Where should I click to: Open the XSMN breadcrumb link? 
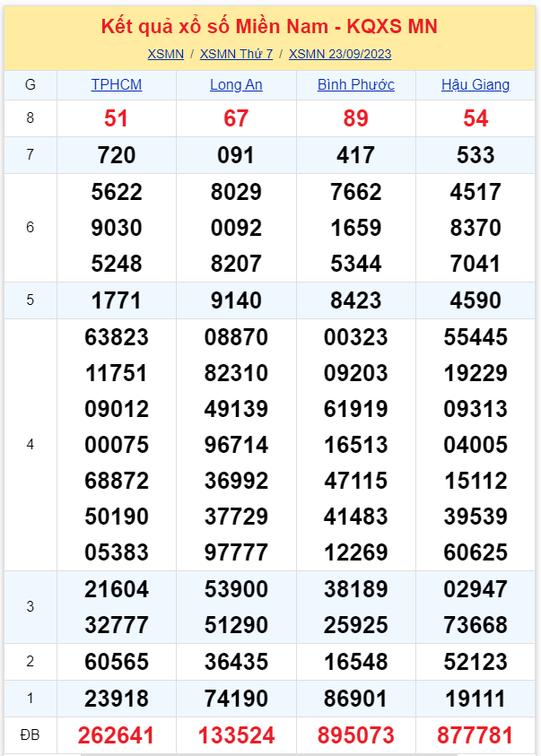tap(165, 54)
